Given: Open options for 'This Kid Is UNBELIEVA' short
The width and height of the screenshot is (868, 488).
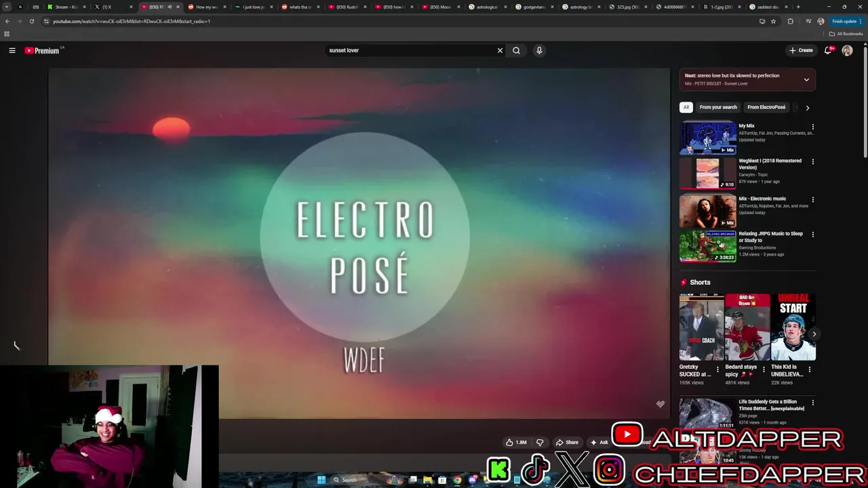Looking at the screenshot, I should click(809, 370).
